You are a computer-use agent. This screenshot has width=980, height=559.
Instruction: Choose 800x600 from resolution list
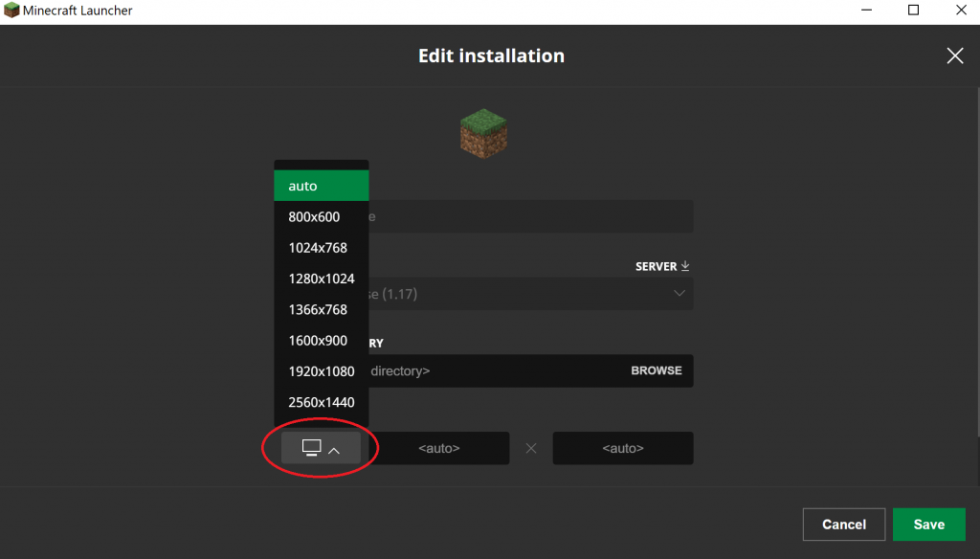[321, 217]
